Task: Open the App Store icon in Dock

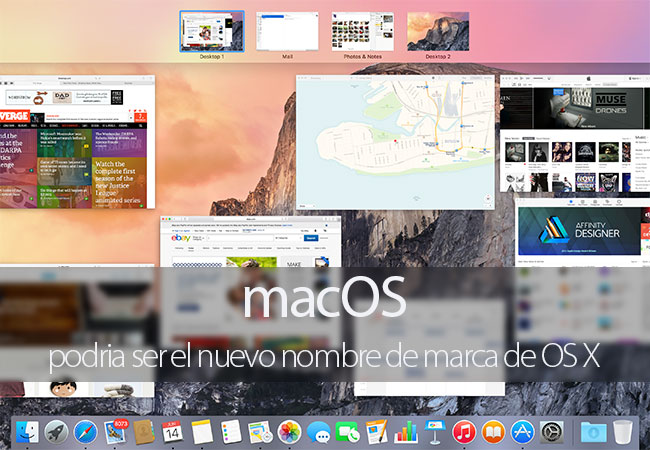Action: pos(522,432)
